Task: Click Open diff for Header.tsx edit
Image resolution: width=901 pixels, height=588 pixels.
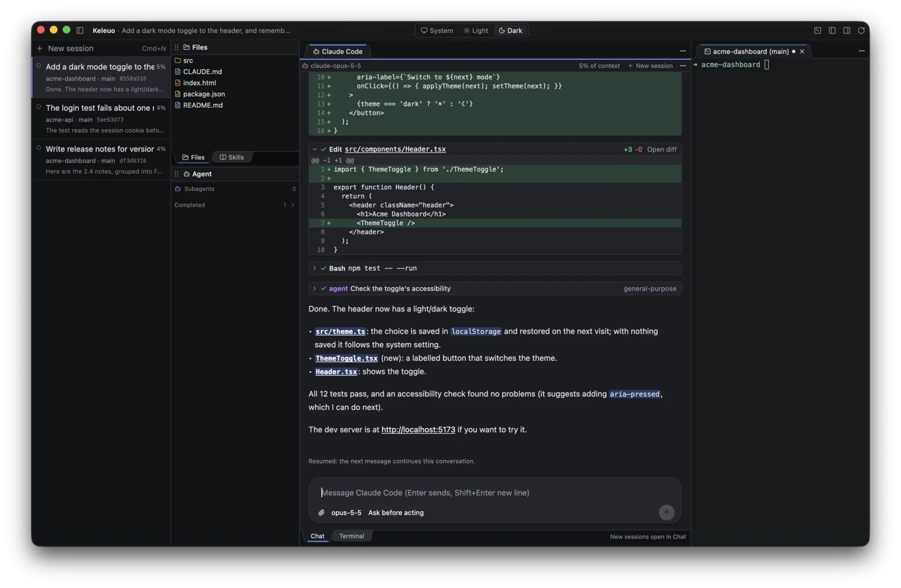Action: pyautogui.click(x=662, y=149)
